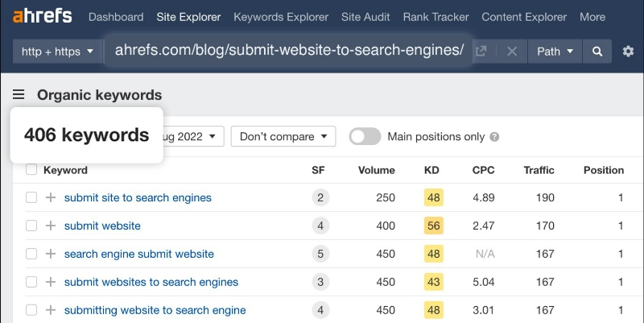Viewport: 644px width, 323px height.
Task: Toggle Main positions only switch
Action: pyautogui.click(x=365, y=136)
